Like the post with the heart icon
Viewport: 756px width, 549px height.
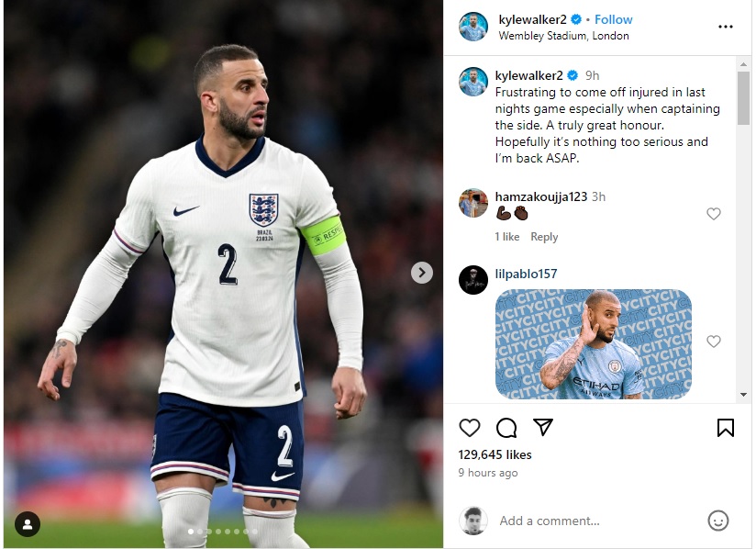pos(469,428)
